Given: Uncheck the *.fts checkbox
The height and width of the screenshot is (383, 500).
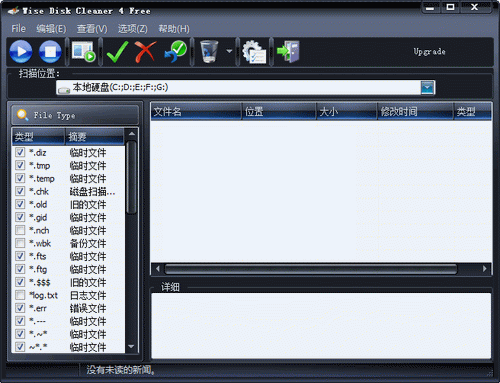Looking at the screenshot, I should click(x=20, y=256).
